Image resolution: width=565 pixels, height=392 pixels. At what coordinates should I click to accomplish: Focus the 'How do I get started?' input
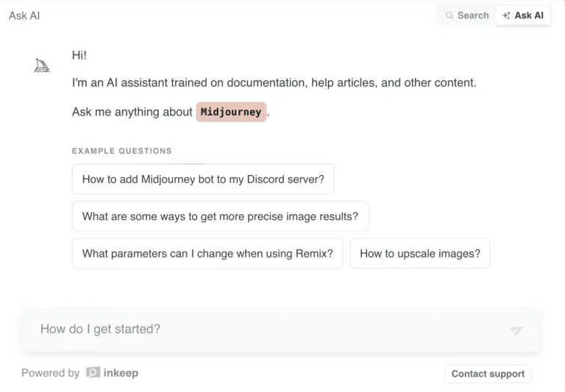pos(281,329)
